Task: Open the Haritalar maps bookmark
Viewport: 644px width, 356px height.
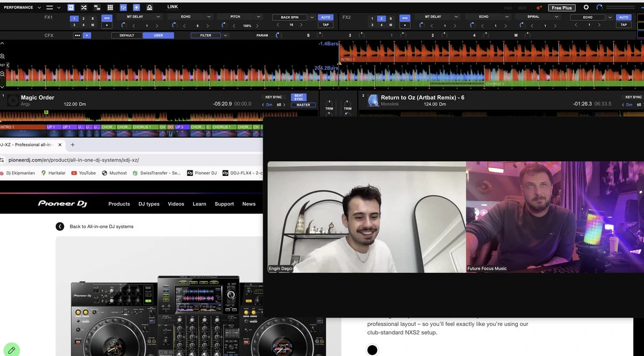Action: click(54, 173)
